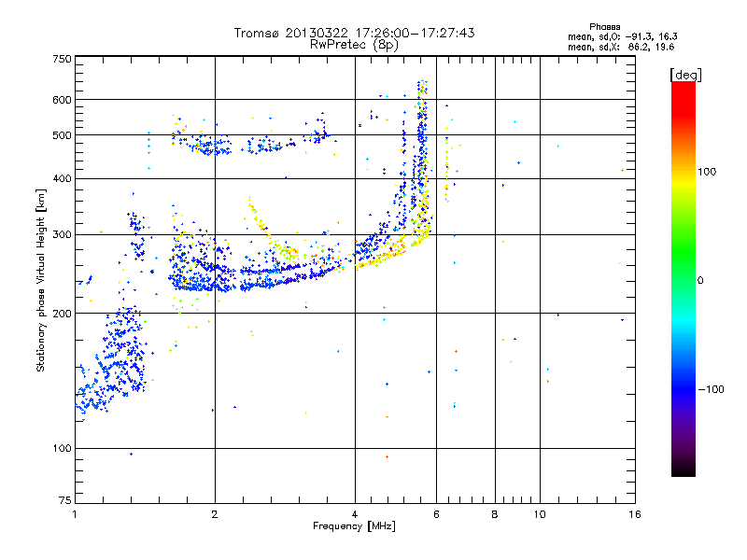Click the 200 tick label on height axis
747x560 pixels.
point(62,314)
